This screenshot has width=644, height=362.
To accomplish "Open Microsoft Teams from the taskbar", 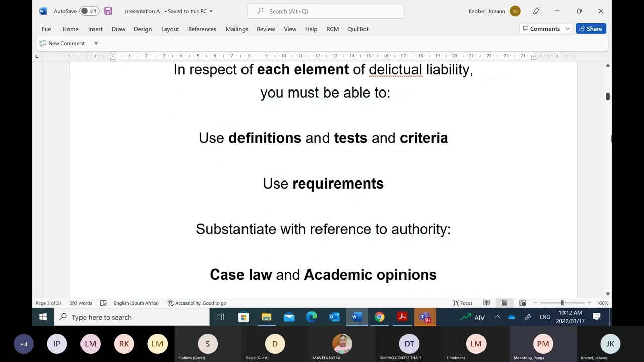I will pos(425,317).
